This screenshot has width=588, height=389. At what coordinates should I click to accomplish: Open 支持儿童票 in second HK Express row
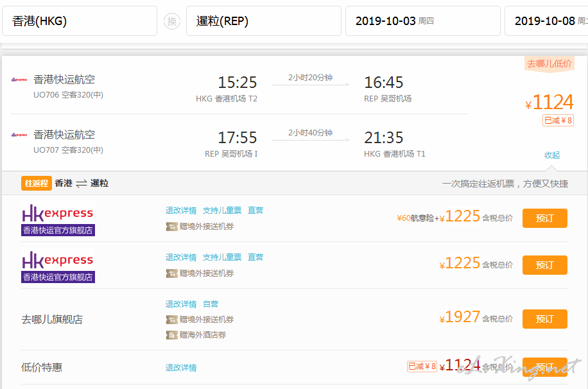(222, 257)
